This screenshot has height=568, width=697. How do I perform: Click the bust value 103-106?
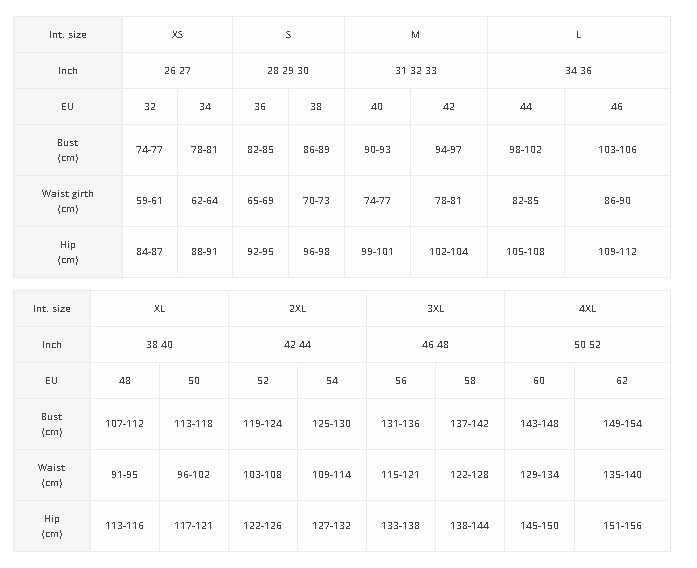click(617, 150)
